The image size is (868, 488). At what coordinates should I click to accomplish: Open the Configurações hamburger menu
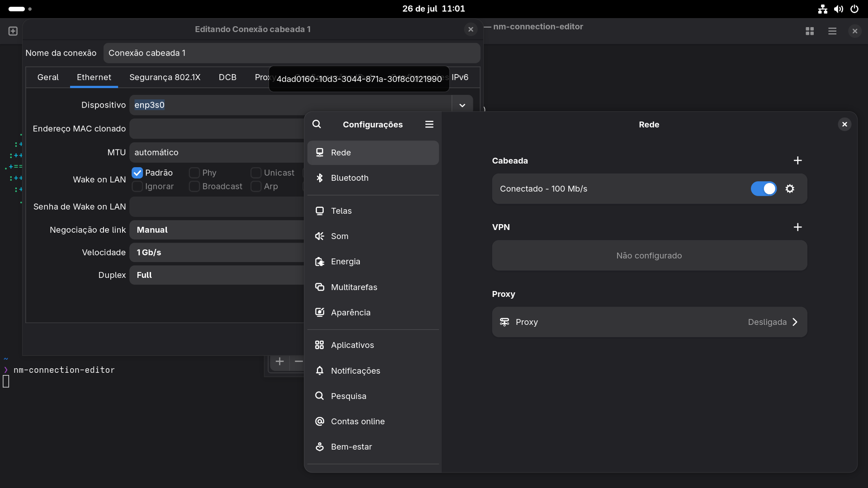[x=429, y=124]
